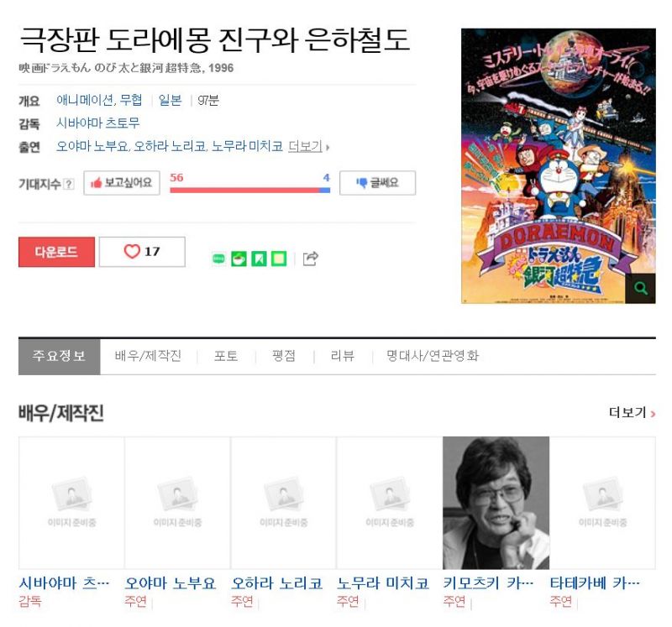Enlarge poster with the magnifier icon
Image resolution: width=672 pixels, height=627 pixels.
click(x=641, y=288)
